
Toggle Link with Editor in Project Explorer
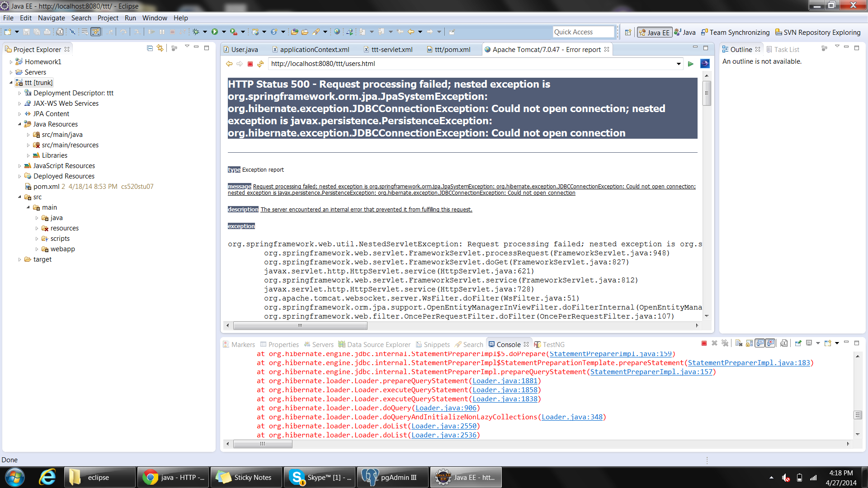(x=160, y=48)
